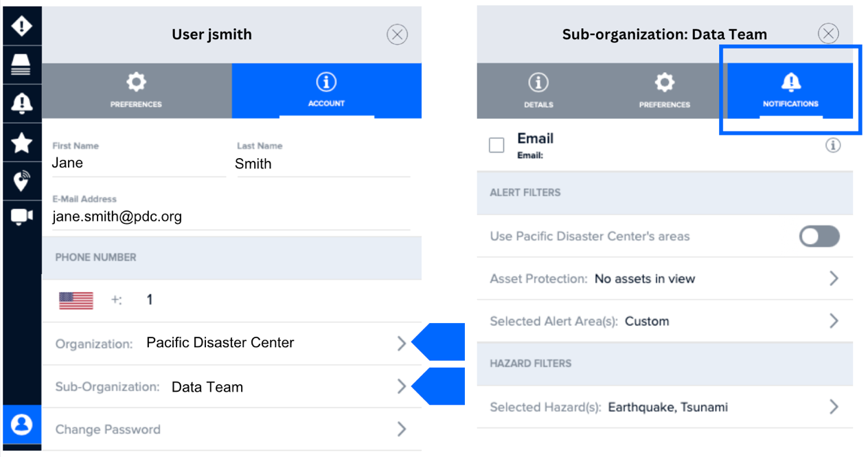This screenshot has width=868, height=457.
Task: Check the Email notification checkbox
Action: pos(496,145)
